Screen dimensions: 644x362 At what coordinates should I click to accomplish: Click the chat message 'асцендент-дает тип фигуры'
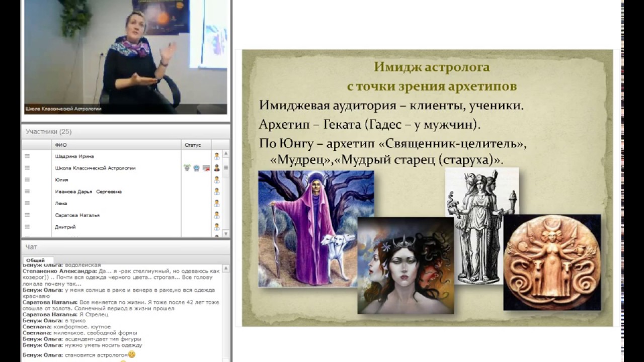tap(82, 339)
